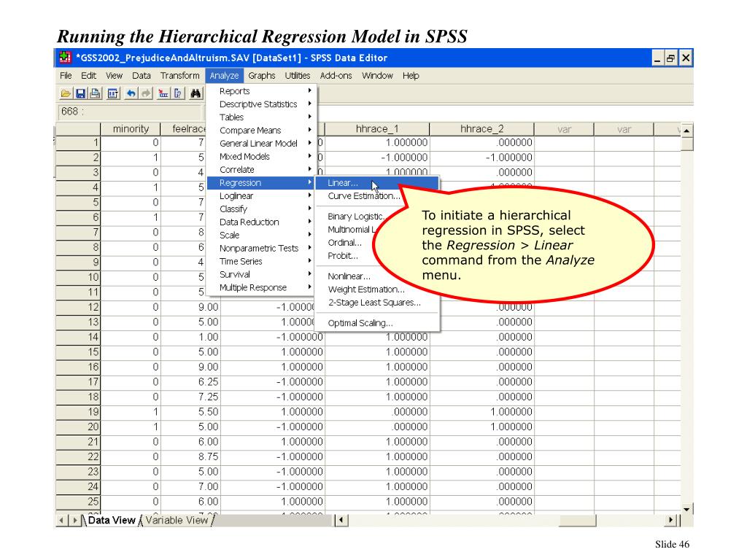Expand the General Linear Model submenu

258,144
